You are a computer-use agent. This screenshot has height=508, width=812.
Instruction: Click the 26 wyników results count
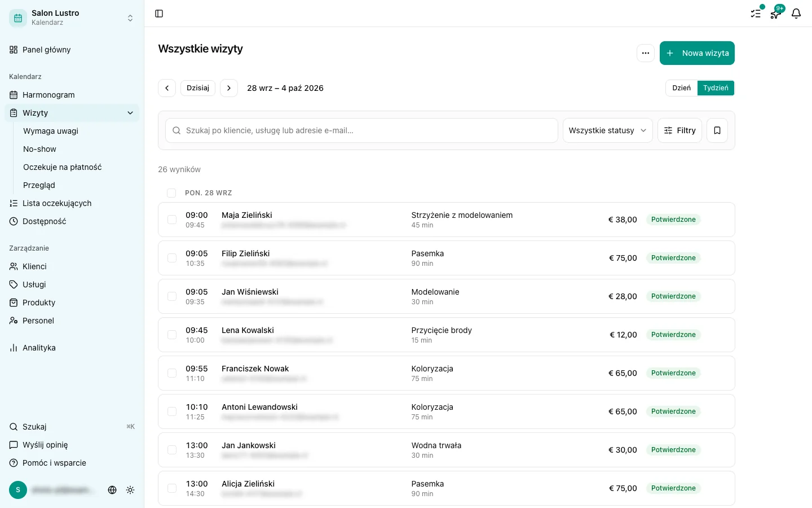[x=179, y=169]
